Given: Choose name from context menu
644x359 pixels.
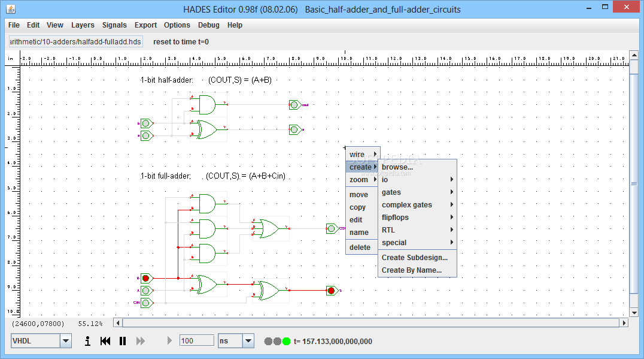Looking at the screenshot, I should (362, 233).
